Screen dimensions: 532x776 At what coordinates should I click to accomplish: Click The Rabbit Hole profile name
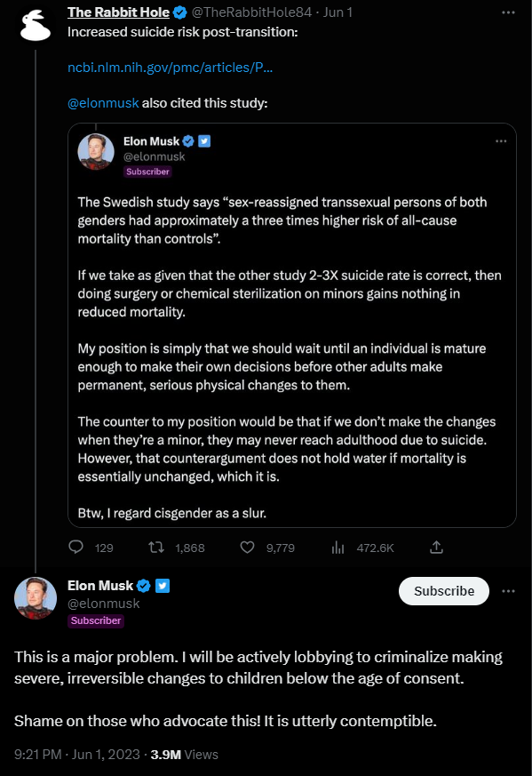(x=118, y=12)
